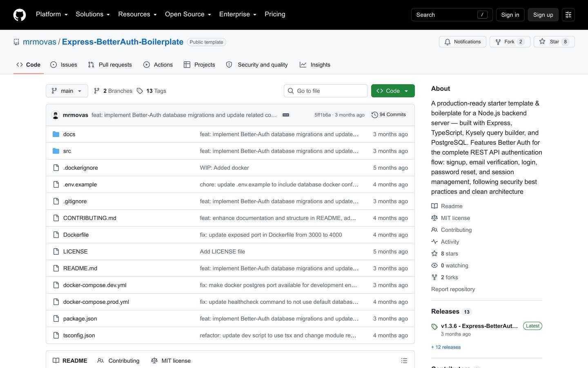The height and width of the screenshot is (368, 588).
Task: Open Express-BetterAuth-Boilerplate repository link
Action: (x=122, y=42)
